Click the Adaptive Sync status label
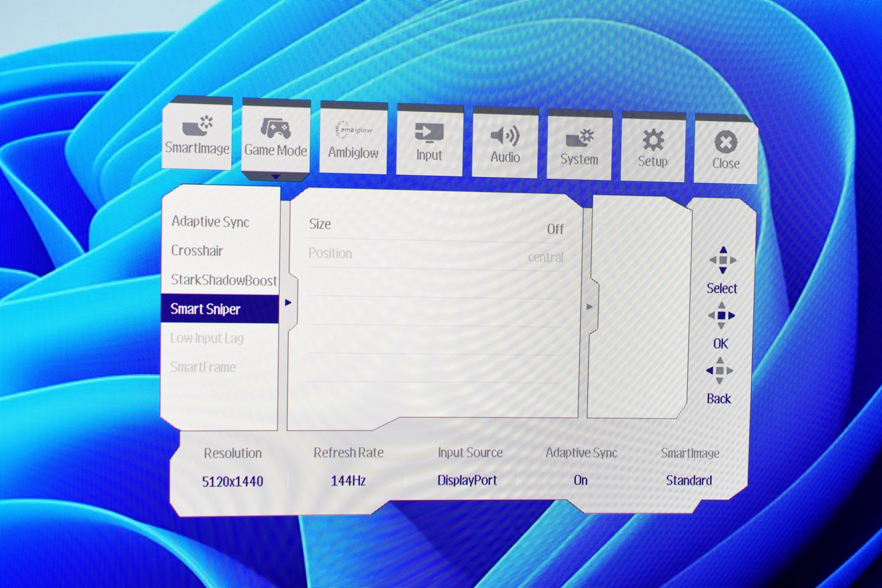This screenshot has width=882, height=588. pos(582,453)
